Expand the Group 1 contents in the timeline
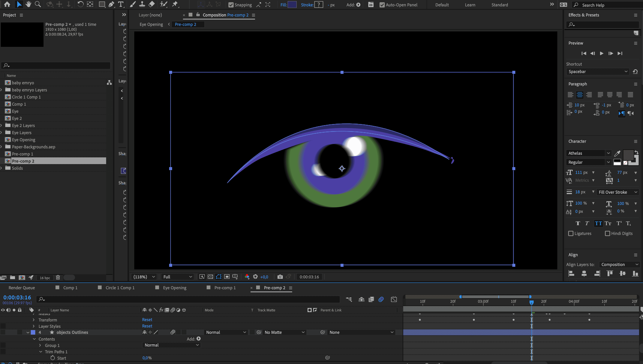This screenshot has width=643, height=364. tap(40, 345)
